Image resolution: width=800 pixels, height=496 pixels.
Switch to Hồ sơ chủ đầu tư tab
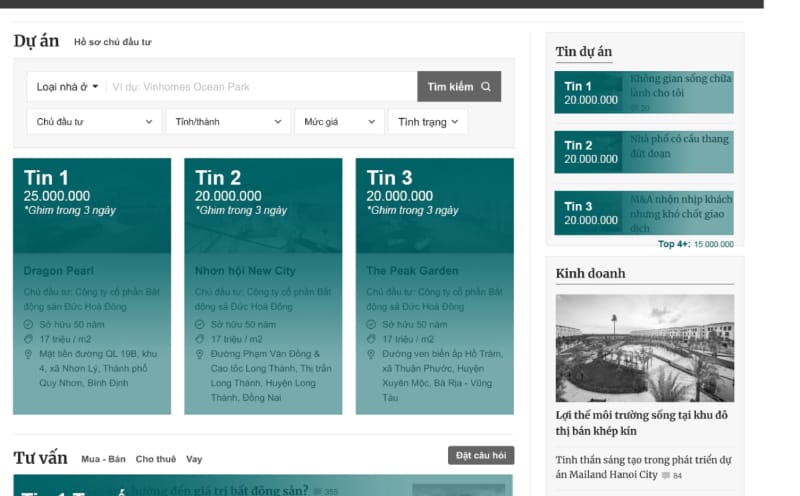112,42
